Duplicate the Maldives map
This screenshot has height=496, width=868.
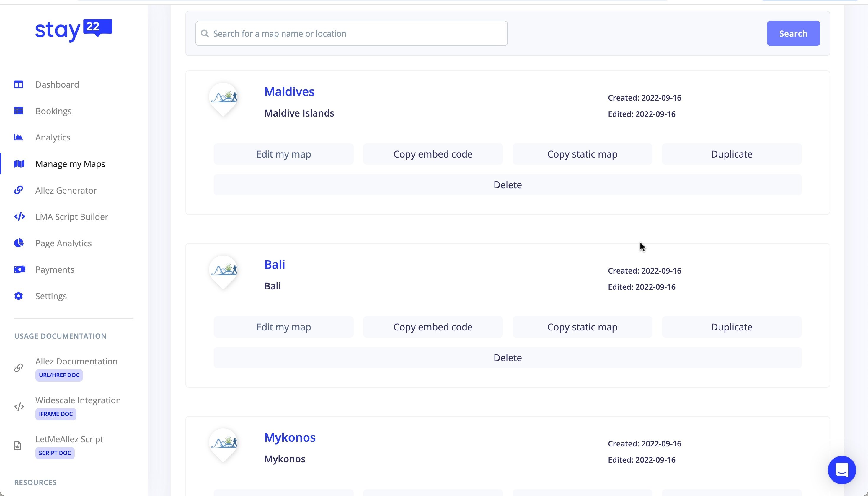tap(731, 154)
